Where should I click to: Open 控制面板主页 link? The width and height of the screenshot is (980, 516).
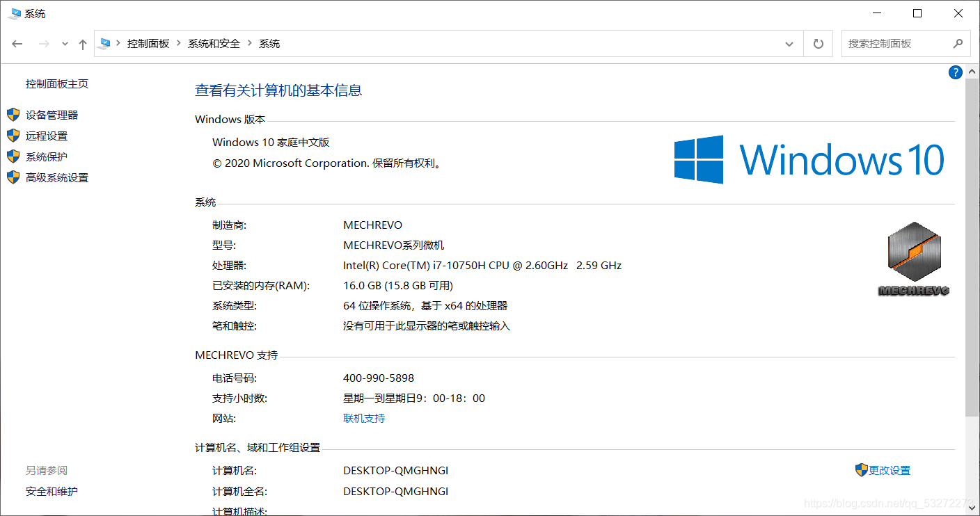tap(57, 83)
